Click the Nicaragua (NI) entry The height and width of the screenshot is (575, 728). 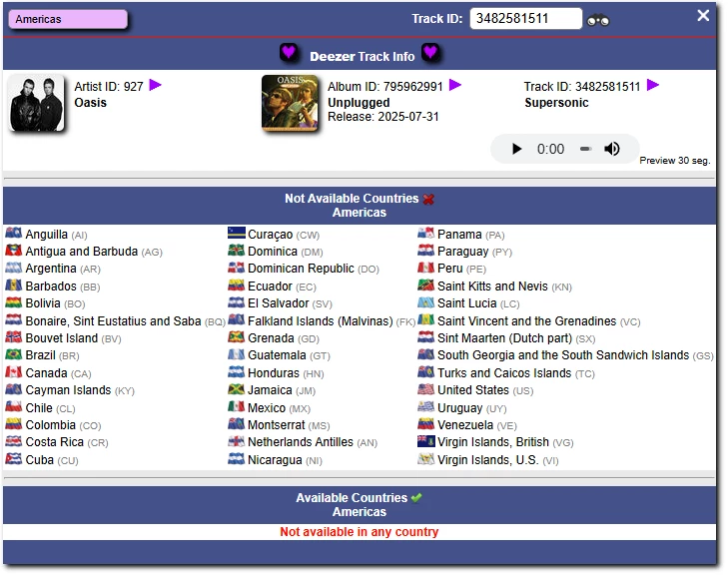coord(275,459)
